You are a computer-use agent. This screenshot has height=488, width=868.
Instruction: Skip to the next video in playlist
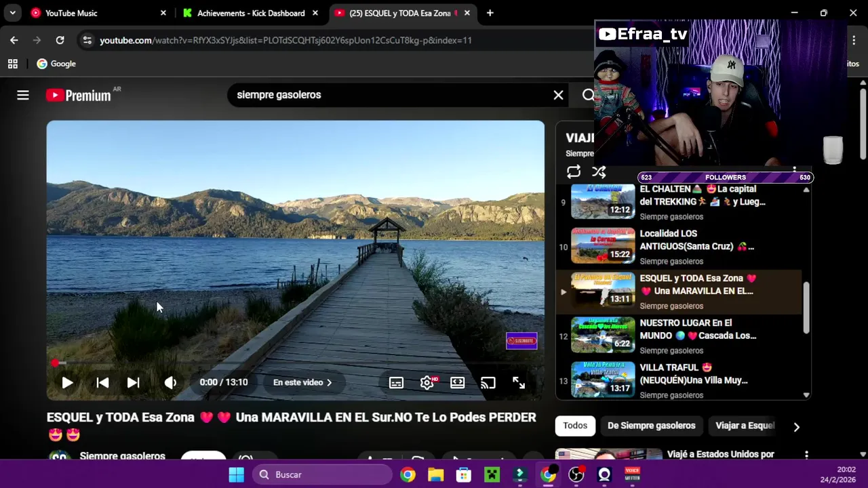pos(133,383)
